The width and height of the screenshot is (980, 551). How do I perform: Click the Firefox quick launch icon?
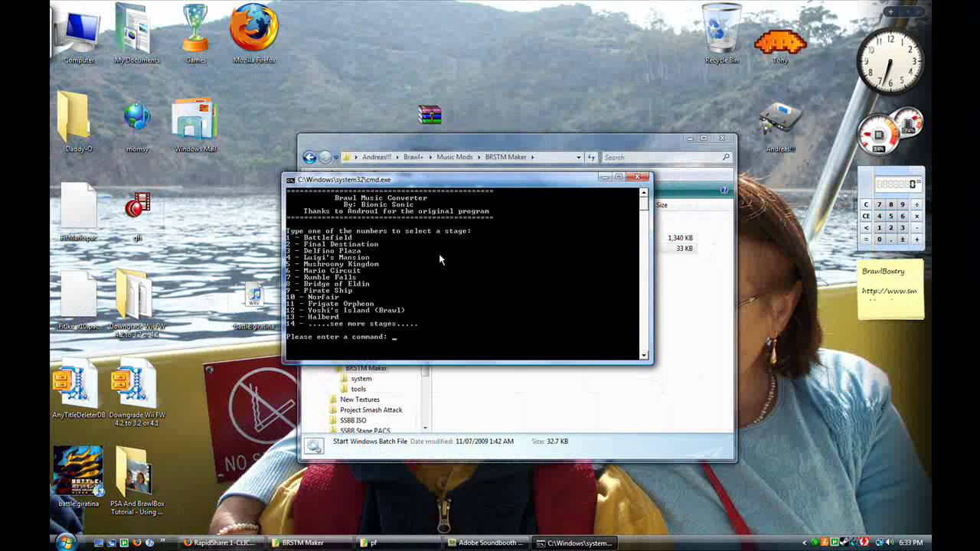tap(136, 543)
